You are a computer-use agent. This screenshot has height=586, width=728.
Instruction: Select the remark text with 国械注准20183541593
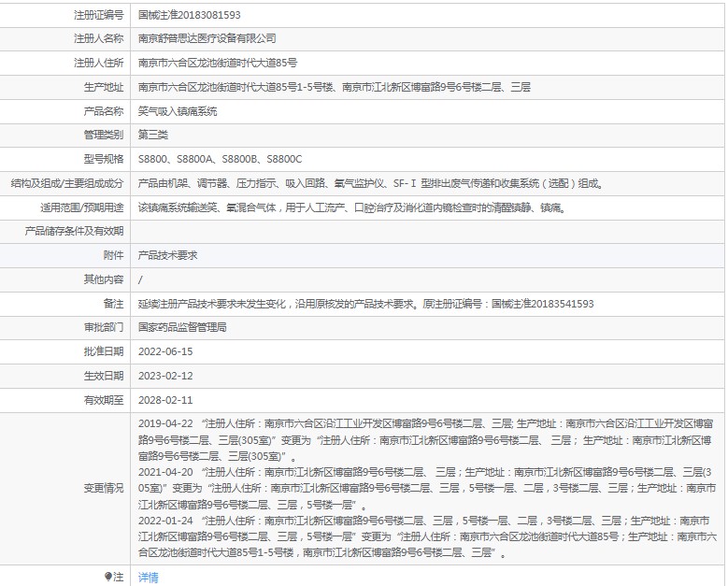tap(365, 304)
